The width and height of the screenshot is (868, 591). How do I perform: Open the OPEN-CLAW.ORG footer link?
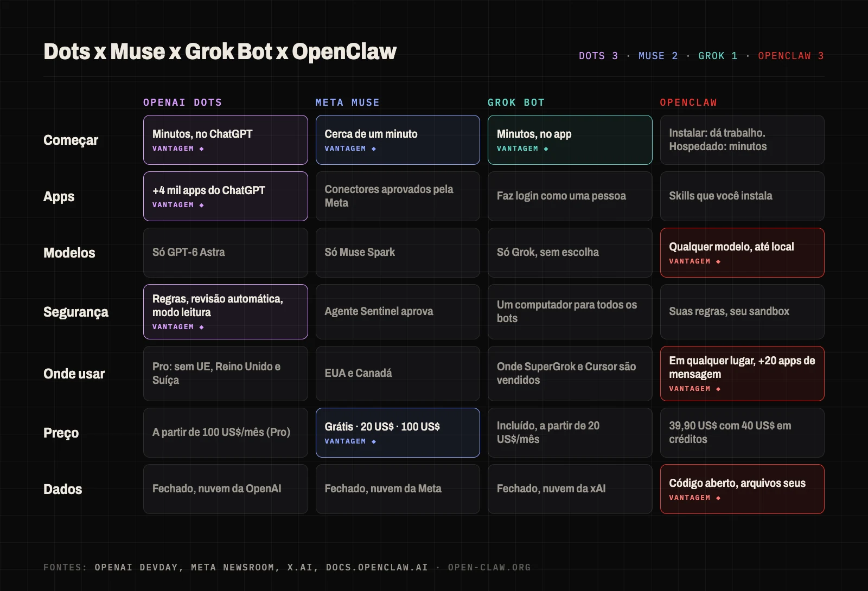489,567
